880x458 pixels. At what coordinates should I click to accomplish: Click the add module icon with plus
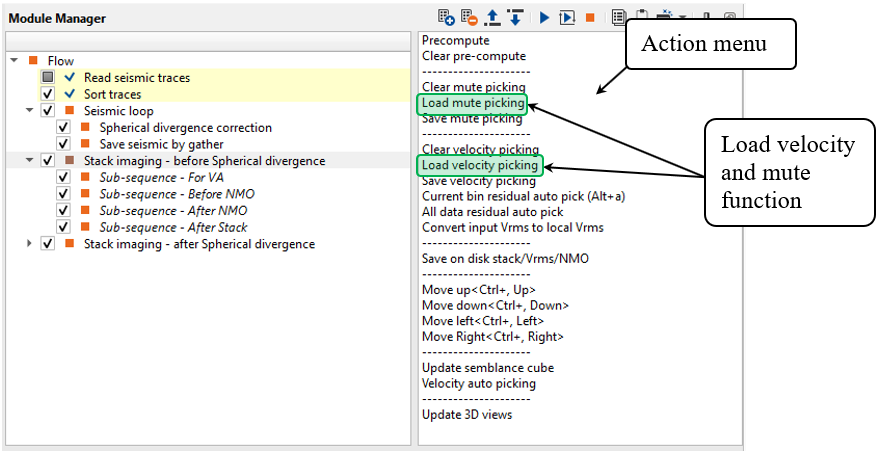coord(447,17)
